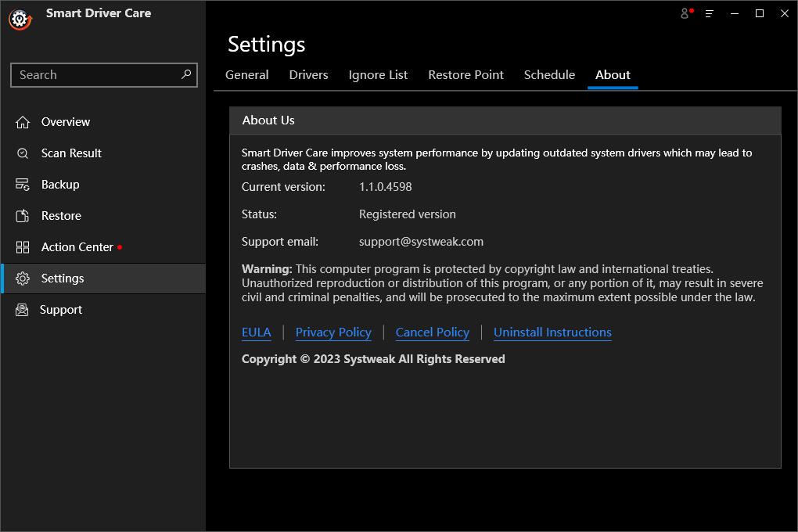798x532 pixels.
Task: Open the Ignore List tab
Action: pos(378,75)
